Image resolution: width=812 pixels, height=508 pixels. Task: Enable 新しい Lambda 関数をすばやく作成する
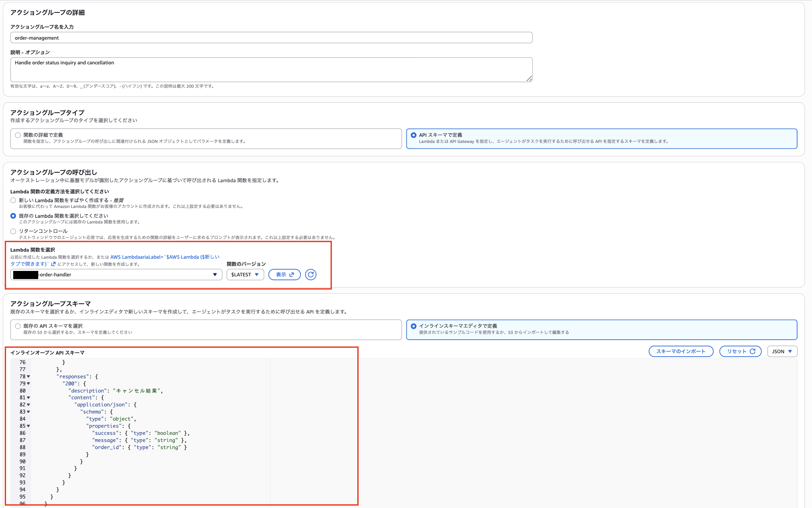tap(13, 200)
